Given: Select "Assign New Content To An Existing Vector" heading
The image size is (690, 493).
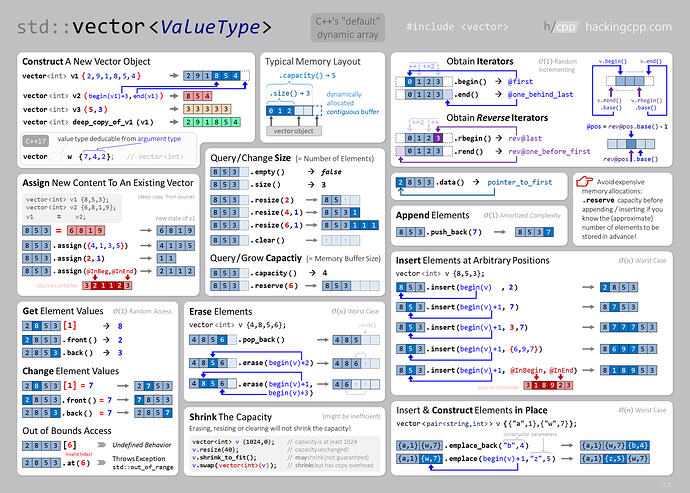Looking at the screenshot, I should pos(108,183).
